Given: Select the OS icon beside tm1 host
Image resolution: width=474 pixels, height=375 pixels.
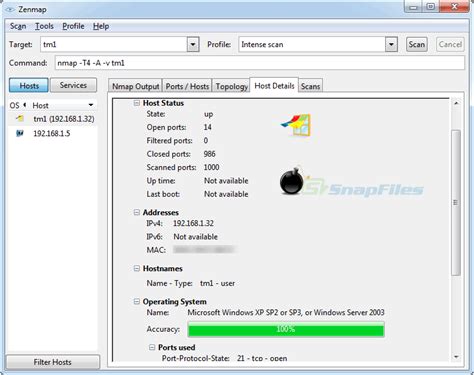Looking at the screenshot, I should (20, 118).
